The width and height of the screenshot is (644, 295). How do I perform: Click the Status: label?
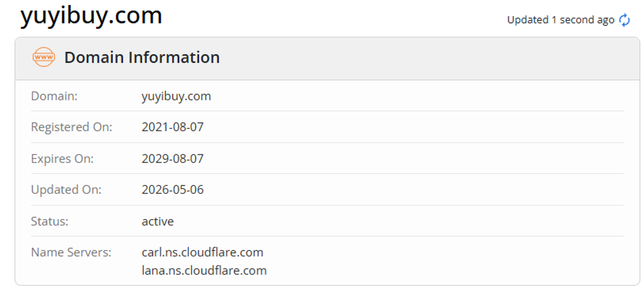tap(49, 221)
